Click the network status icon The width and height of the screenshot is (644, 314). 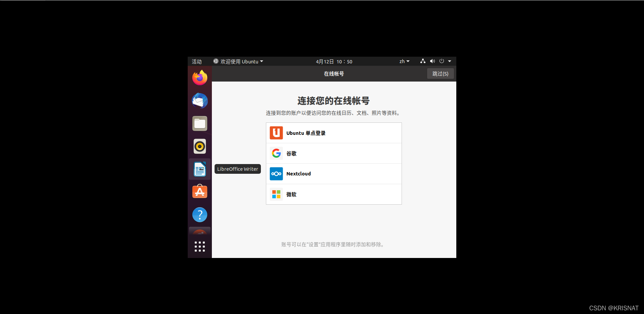pyautogui.click(x=423, y=61)
